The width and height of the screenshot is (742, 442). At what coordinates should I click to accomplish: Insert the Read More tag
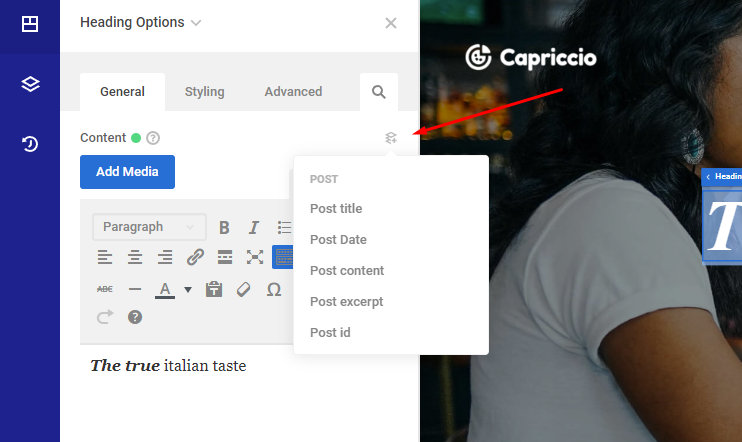pyautogui.click(x=225, y=257)
